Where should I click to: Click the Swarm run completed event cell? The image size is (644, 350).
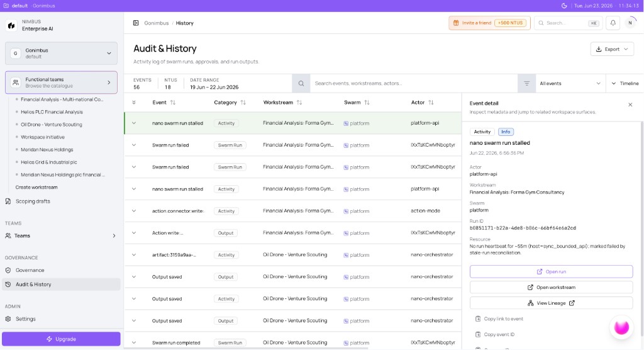click(176, 342)
